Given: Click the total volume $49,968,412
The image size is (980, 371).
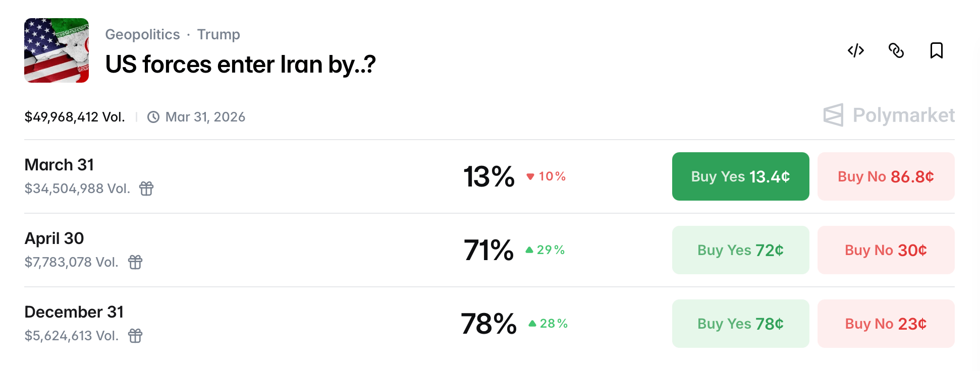Looking at the screenshot, I should [75, 116].
